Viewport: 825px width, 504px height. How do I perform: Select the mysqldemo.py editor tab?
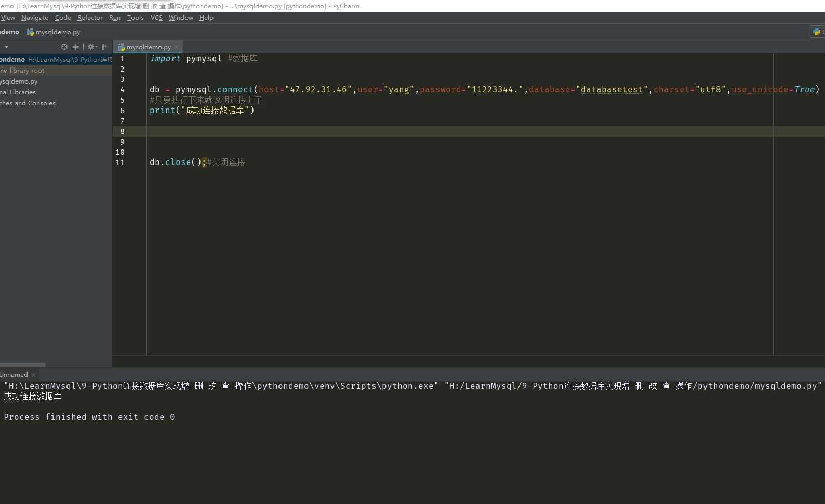pyautogui.click(x=148, y=47)
